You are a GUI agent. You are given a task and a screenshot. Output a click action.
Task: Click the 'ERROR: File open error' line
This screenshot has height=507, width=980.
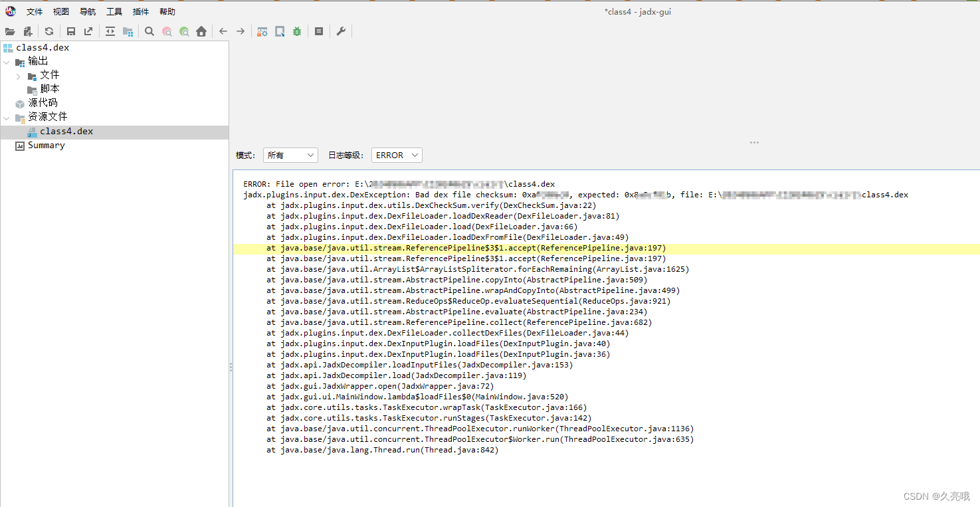pyautogui.click(x=399, y=184)
